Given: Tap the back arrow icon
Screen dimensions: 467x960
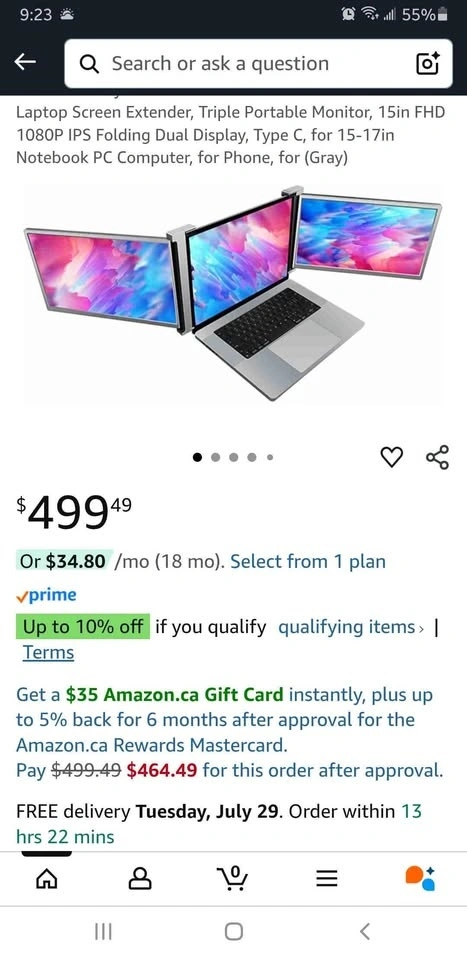Looking at the screenshot, I should pyautogui.click(x=25, y=62).
